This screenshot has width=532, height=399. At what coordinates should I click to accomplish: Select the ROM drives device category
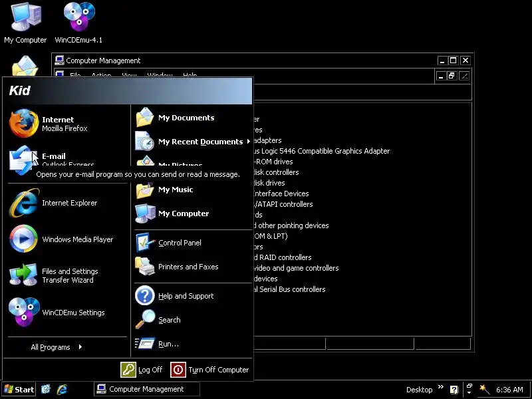[x=273, y=162]
